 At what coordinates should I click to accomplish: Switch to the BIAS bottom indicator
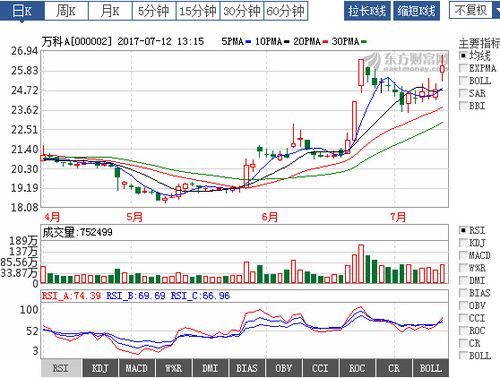click(x=247, y=368)
